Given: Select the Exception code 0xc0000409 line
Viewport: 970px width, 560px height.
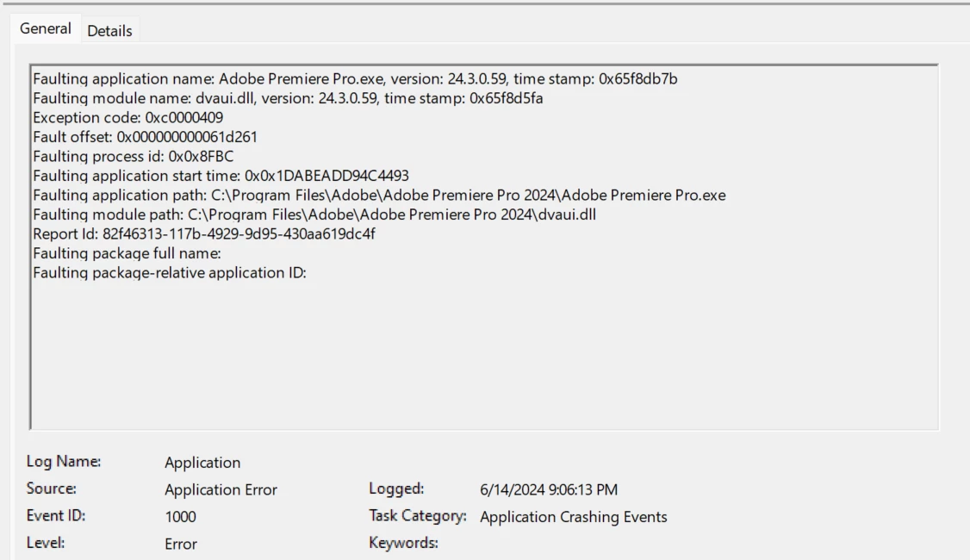Looking at the screenshot, I should (128, 117).
